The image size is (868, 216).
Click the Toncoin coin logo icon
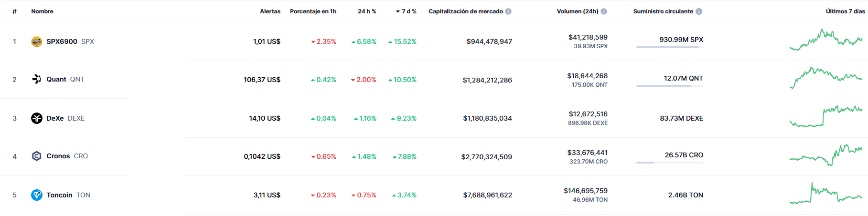36,195
